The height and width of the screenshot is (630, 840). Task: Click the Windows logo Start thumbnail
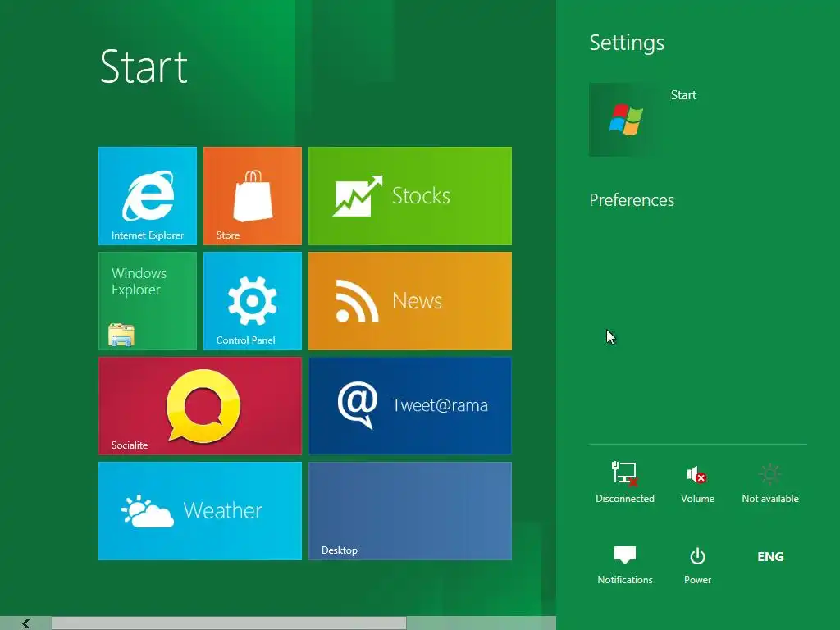click(626, 120)
